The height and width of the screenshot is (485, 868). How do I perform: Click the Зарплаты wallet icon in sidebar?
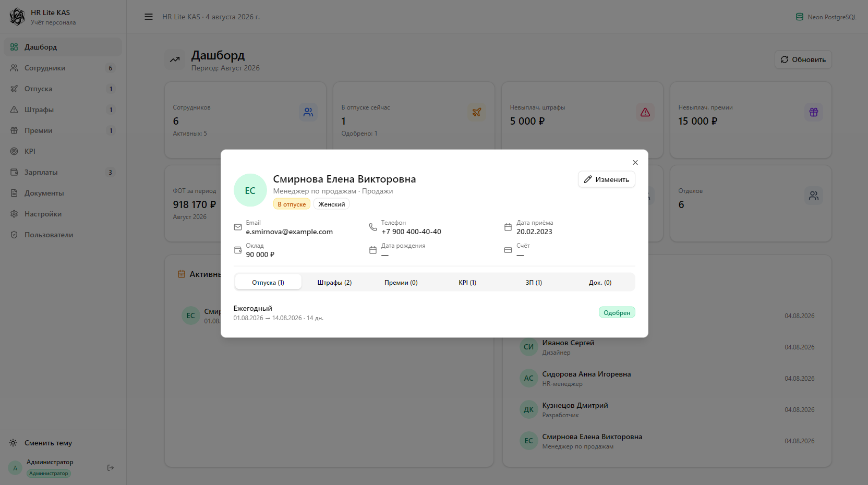tap(14, 172)
